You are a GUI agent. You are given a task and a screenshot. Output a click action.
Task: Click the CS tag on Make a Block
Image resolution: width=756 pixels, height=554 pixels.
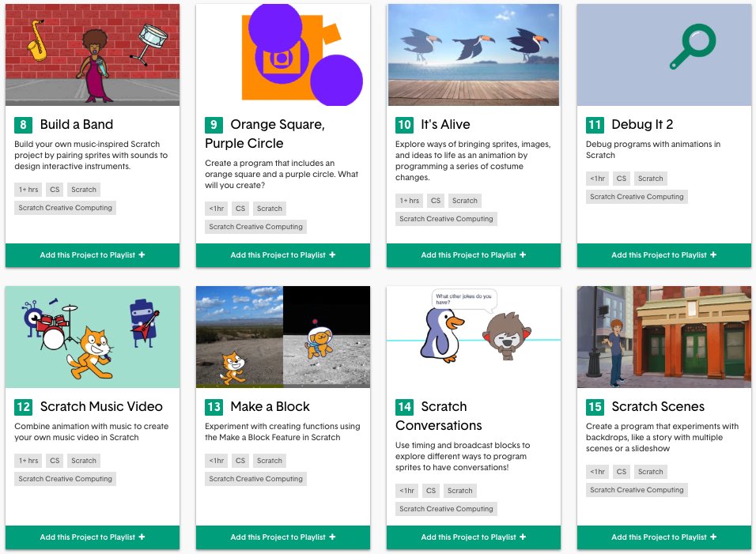coord(240,461)
